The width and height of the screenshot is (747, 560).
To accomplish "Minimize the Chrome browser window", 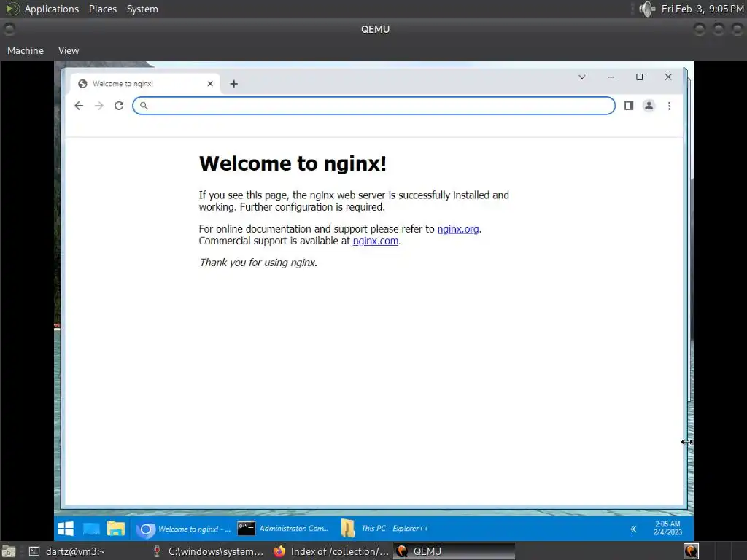I will click(611, 77).
